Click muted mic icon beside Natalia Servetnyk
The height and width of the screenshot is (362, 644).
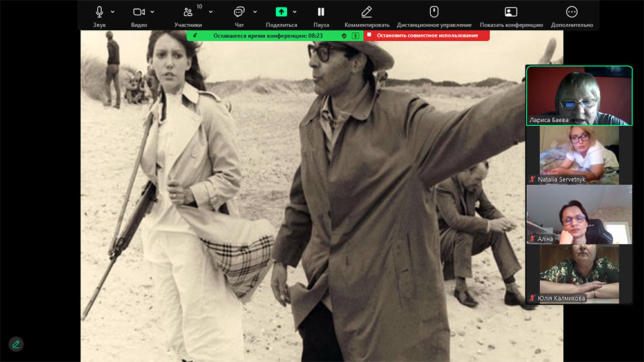tap(533, 179)
